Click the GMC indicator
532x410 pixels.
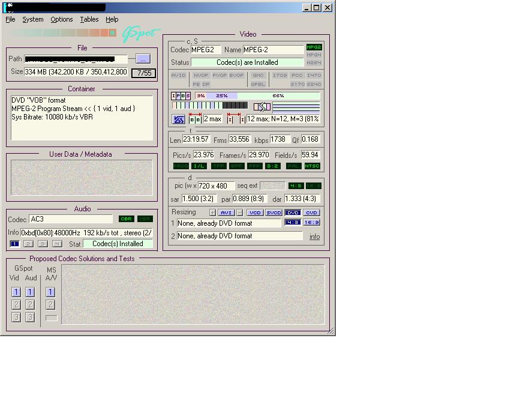point(258,75)
